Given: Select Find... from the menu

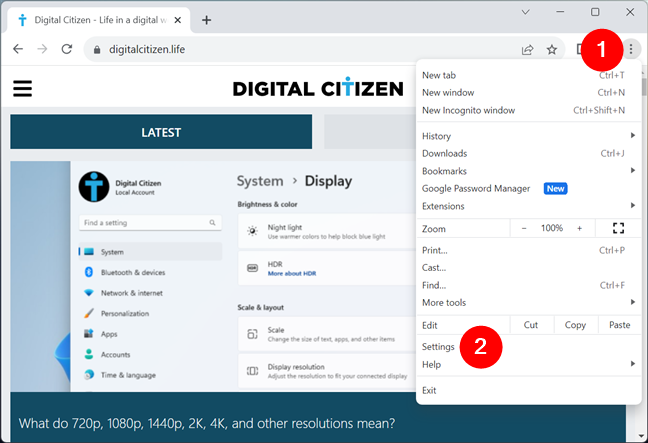Looking at the screenshot, I should [529, 285].
